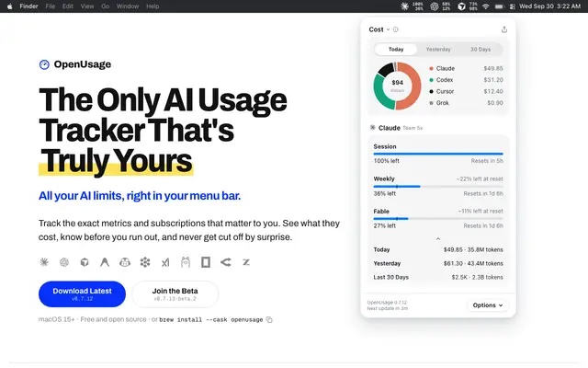Click the Wi-Fi menu bar icon

[x=486, y=6]
